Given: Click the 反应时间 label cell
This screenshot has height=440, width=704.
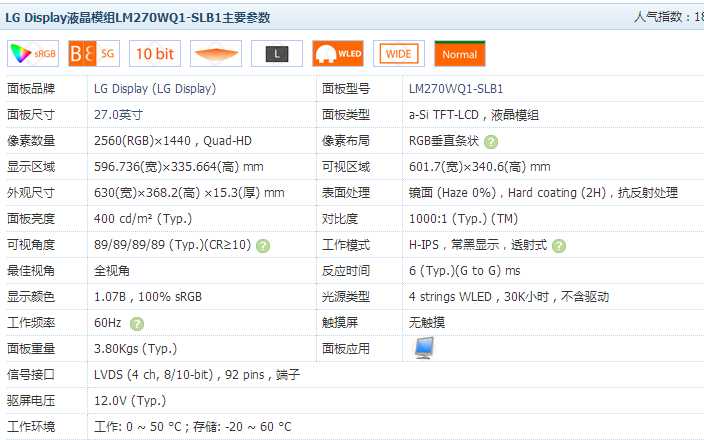Looking at the screenshot, I should 346,271.
